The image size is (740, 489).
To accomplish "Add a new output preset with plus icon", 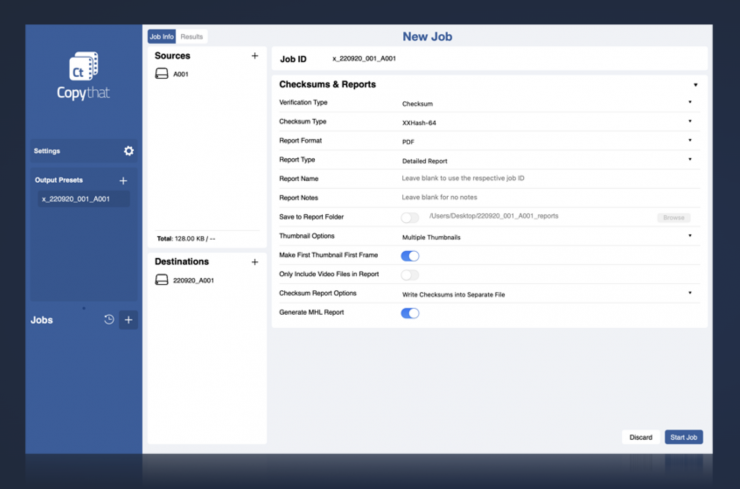I will point(123,181).
